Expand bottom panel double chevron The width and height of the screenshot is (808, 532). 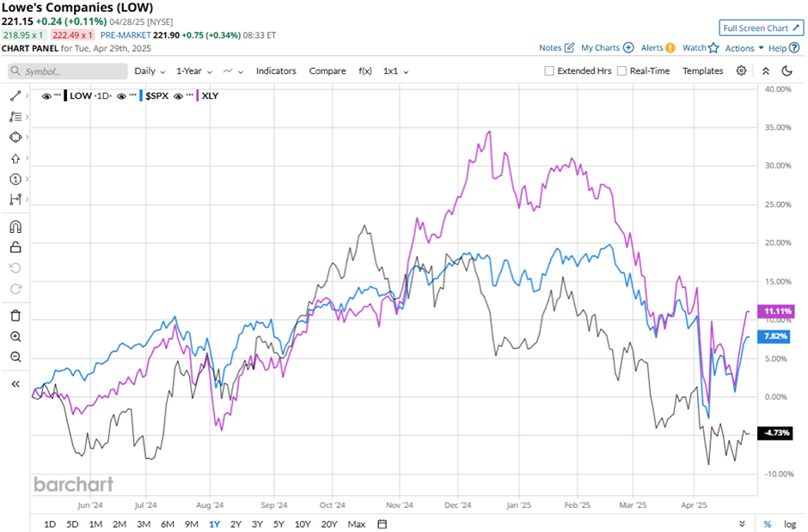[x=742, y=523]
